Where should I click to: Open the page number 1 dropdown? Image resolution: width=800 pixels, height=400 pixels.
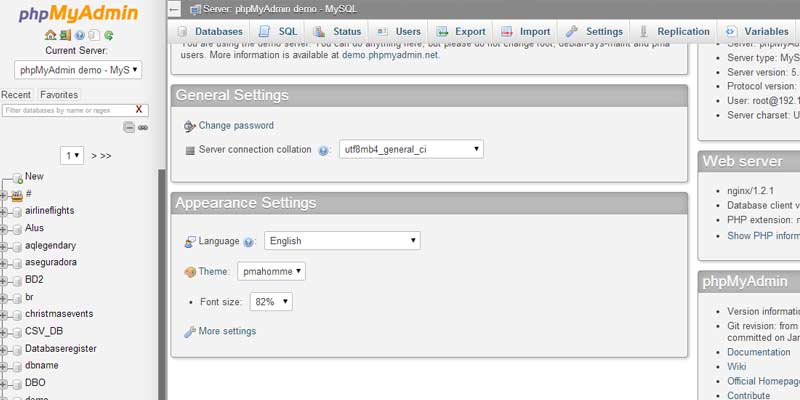[72, 156]
